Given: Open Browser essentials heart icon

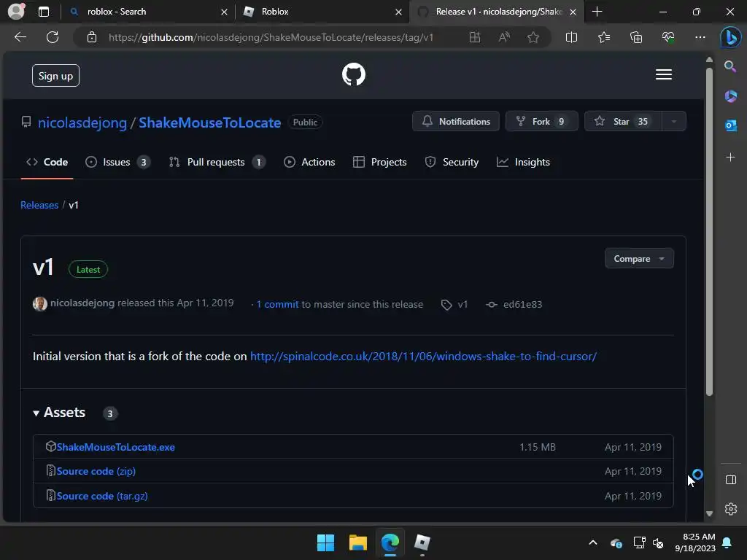Looking at the screenshot, I should click(668, 37).
